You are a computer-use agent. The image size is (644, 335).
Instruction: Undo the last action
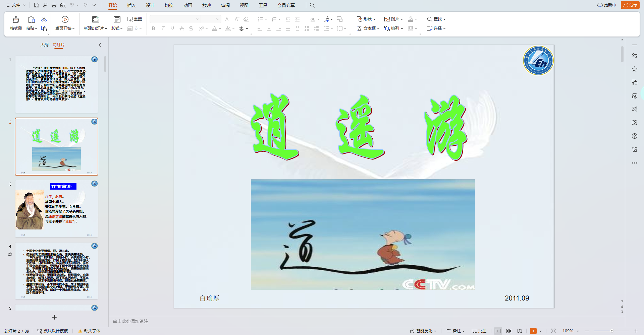[72, 5]
